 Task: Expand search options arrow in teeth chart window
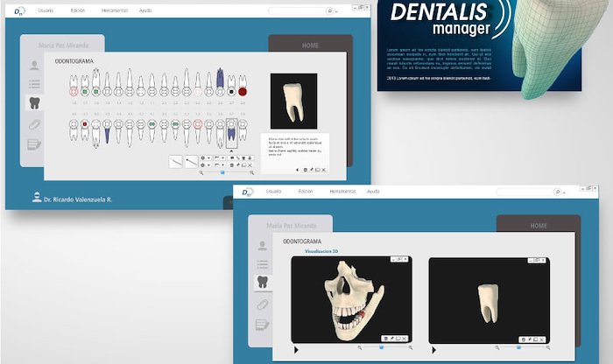click(x=336, y=11)
